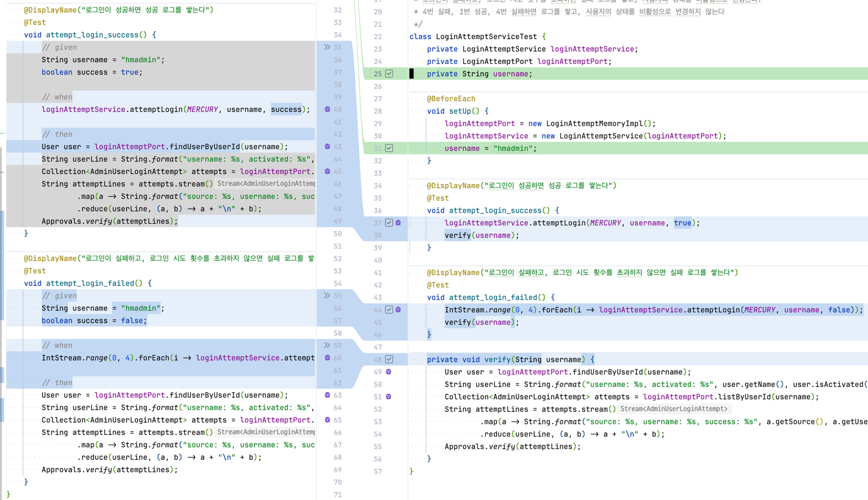Click purple gutter icon on left line 63

pyautogui.click(x=327, y=395)
